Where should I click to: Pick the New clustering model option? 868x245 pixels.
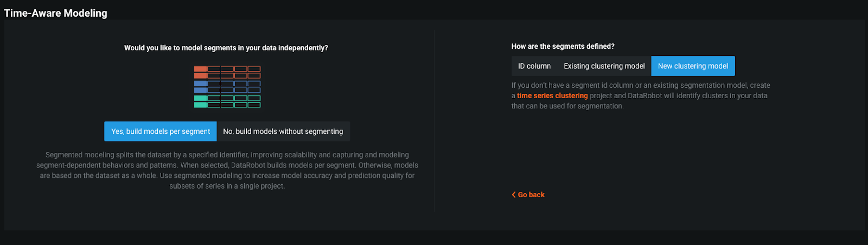tap(693, 66)
